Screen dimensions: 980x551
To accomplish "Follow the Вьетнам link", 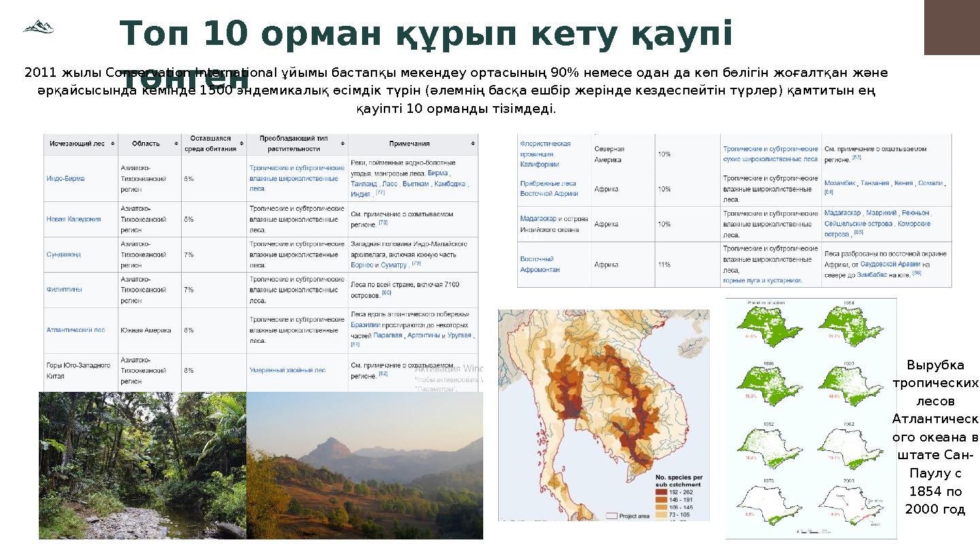I will (x=415, y=184).
